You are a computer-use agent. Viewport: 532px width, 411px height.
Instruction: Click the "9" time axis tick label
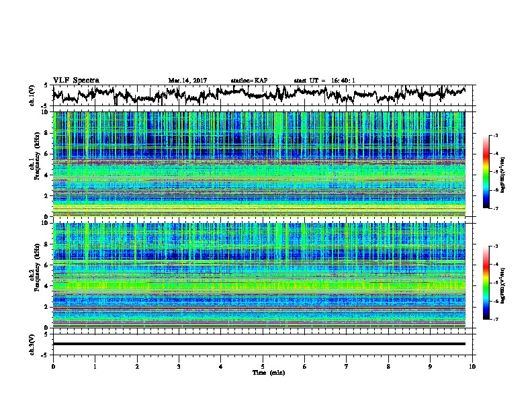(x=430, y=367)
